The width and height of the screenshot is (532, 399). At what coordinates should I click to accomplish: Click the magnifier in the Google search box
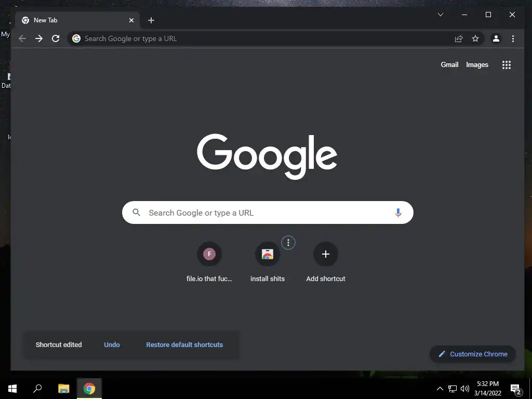pyautogui.click(x=137, y=212)
